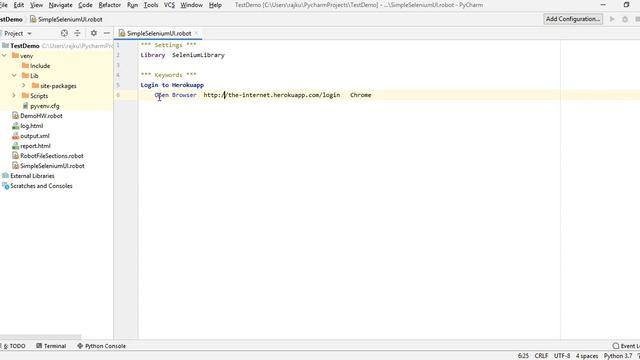This screenshot has height=360, width=640.
Task: Open the Refactor menu
Action: coord(110,5)
